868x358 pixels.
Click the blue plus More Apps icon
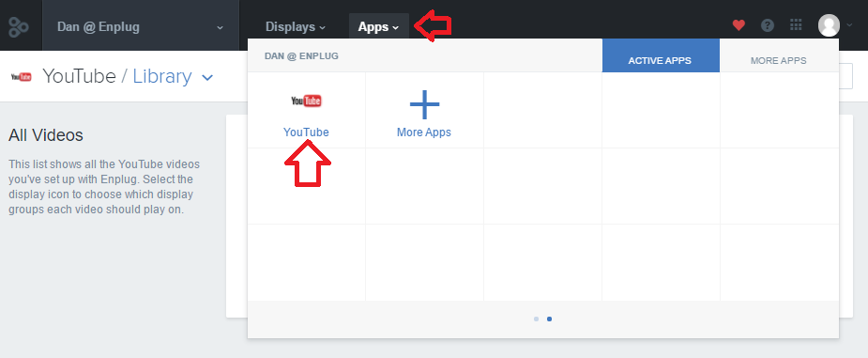424,103
